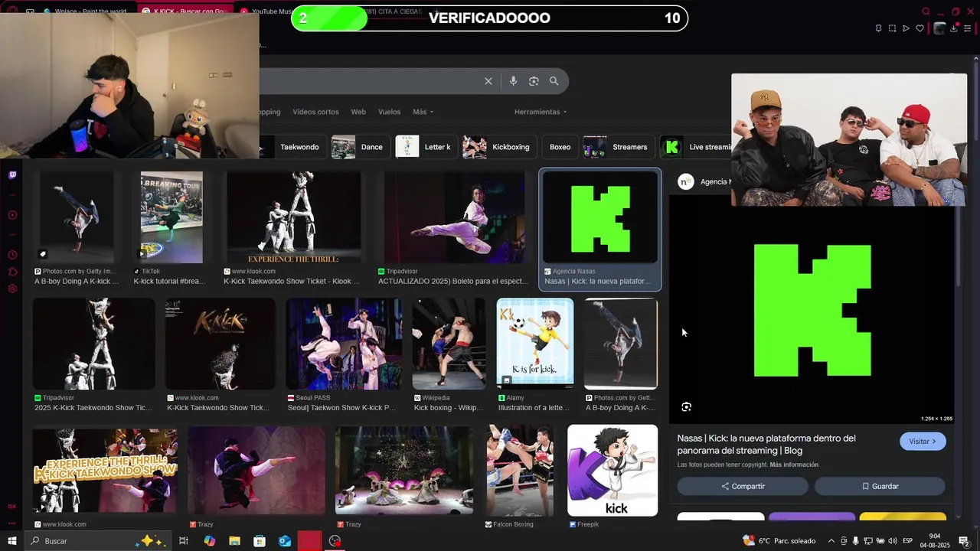Open the Falcon Boxing thumbnail
Viewport: 980px width, 551px height.
coord(520,471)
